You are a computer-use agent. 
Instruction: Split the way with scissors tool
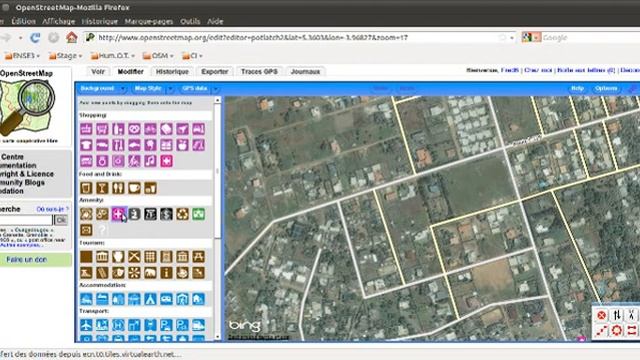[632, 315]
